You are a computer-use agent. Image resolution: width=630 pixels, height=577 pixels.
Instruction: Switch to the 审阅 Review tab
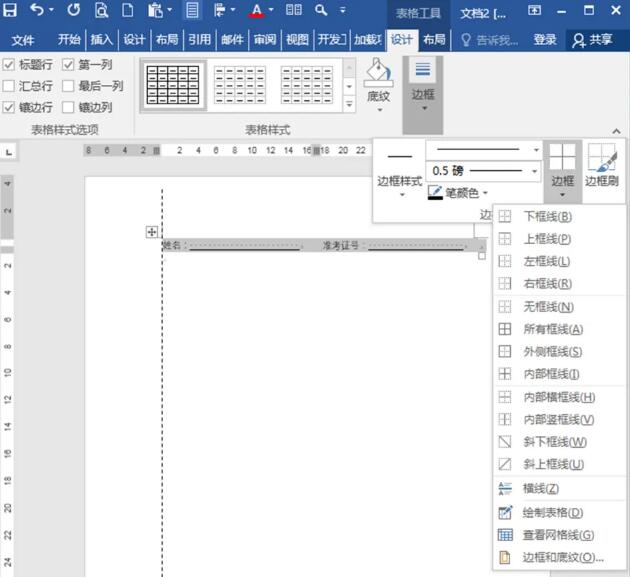[265, 40]
